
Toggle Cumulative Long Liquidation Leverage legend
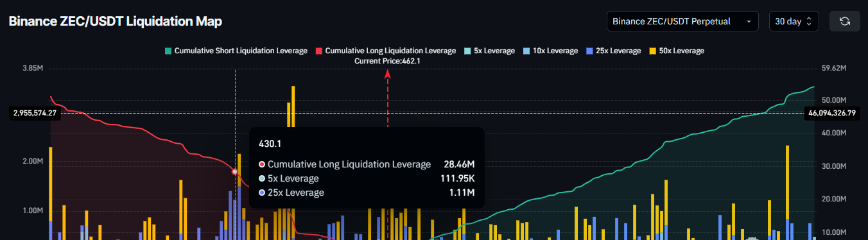click(x=385, y=51)
